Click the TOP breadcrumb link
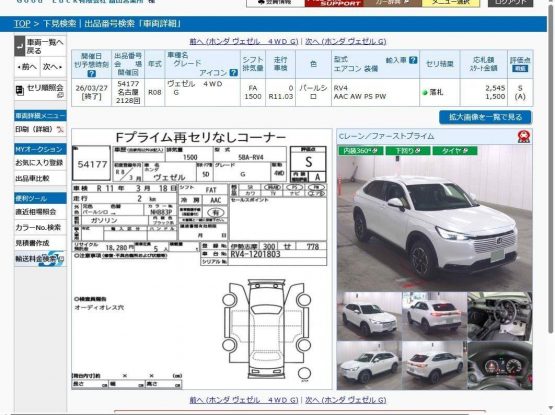This screenshot has height=415, width=555. click(x=22, y=24)
